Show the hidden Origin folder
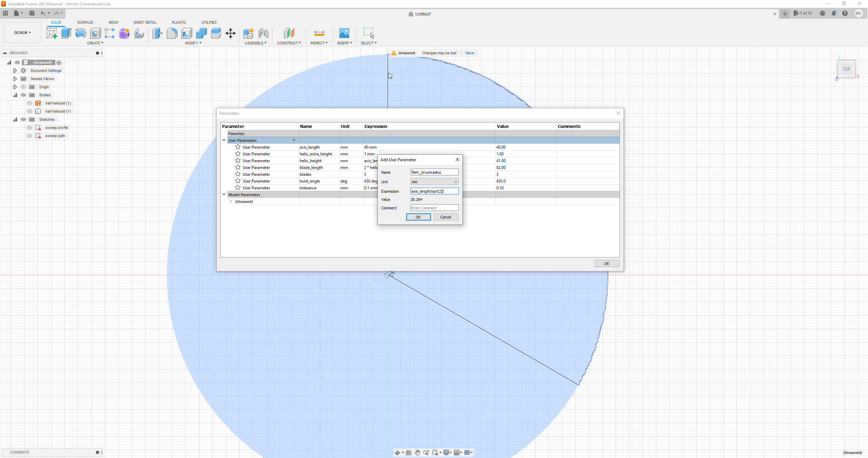The width and height of the screenshot is (868, 458). pyautogui.click(x=23, y=87)
